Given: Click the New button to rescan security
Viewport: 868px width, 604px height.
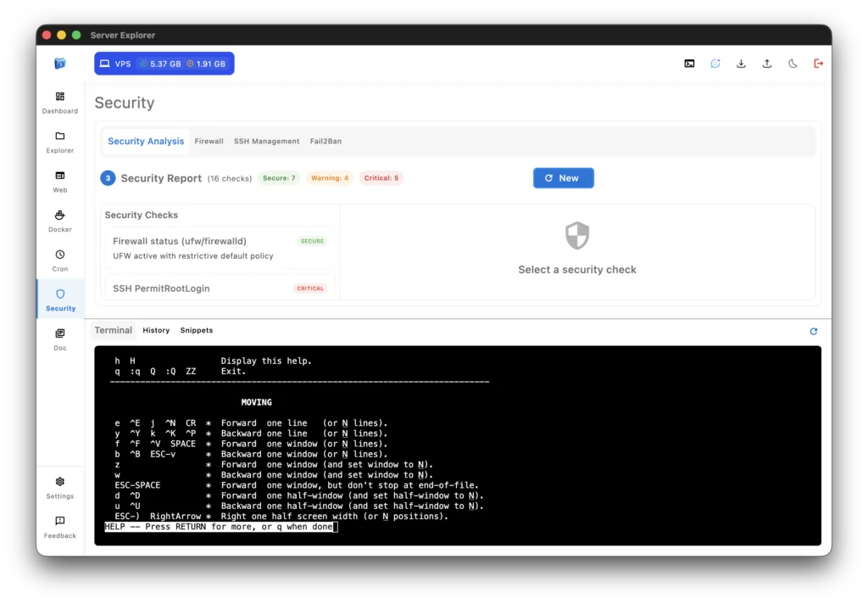Looking at the screenshot, I should click(x=563, y=178).
